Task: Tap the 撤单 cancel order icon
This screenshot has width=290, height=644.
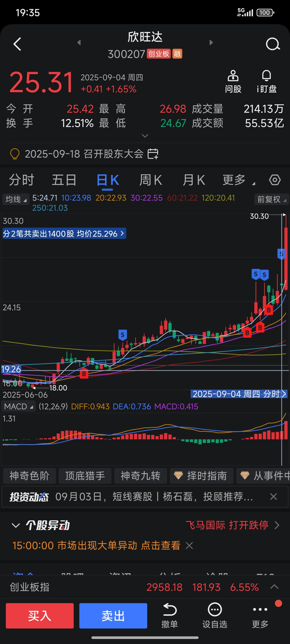Action: pyautogui.click(x=170, y=615)
